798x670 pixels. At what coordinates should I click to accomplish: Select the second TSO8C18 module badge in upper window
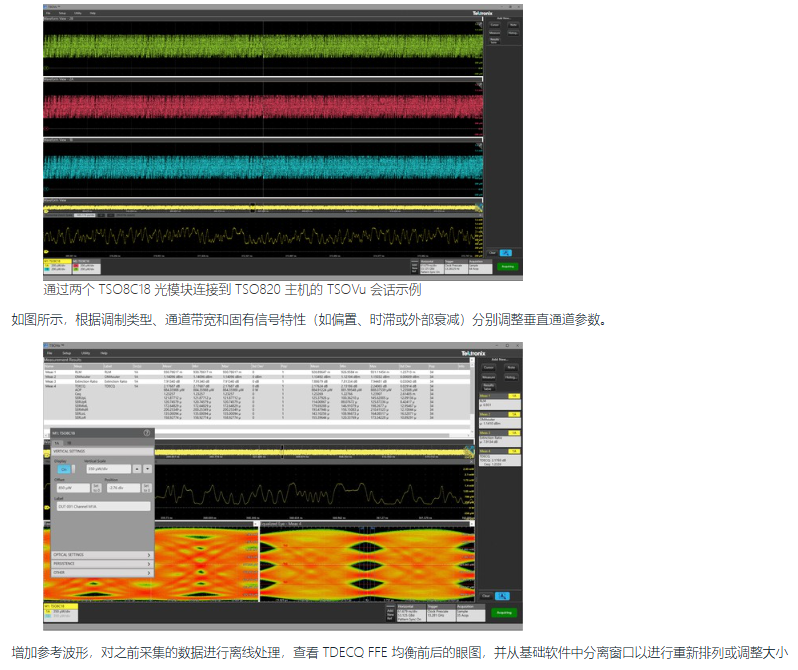click(x=87, y=266)
